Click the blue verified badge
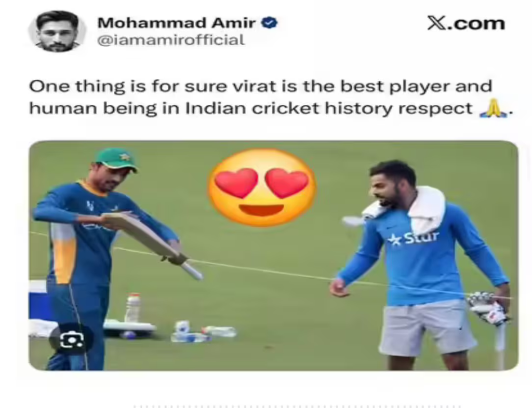532x408 pixels. [270, 23]
